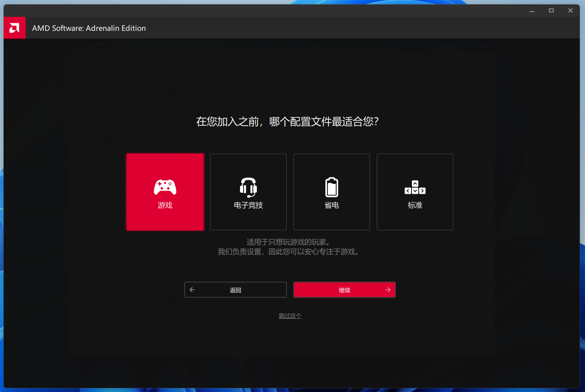Skip this step via 跳过这个 link
Viewport: 585px width, 392px height.
[290, 316]
